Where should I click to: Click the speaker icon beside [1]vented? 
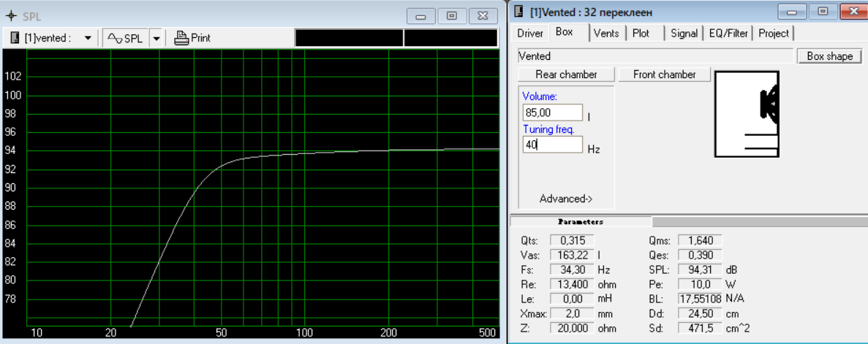tap(15, 38)
